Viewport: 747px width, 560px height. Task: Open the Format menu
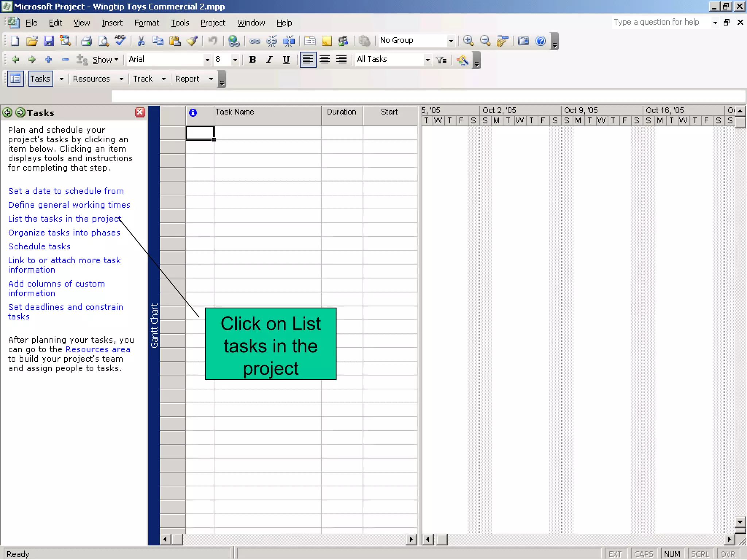147,23
